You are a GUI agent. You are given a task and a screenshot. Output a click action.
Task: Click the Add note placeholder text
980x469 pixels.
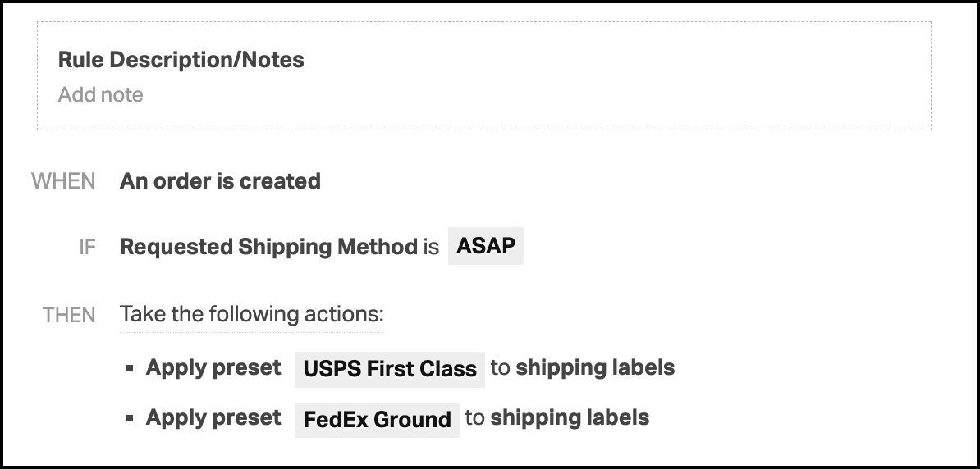(x=101, y=95)
